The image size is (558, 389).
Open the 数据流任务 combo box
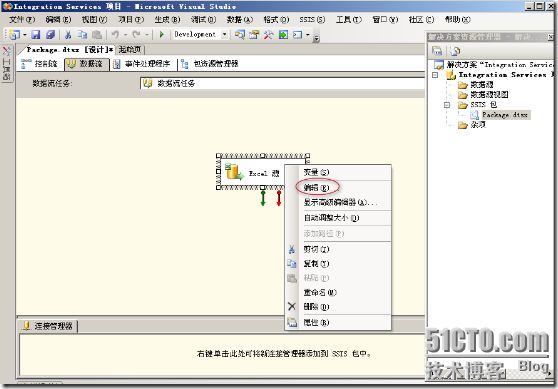pyautogui.click(x=283, y=83)
